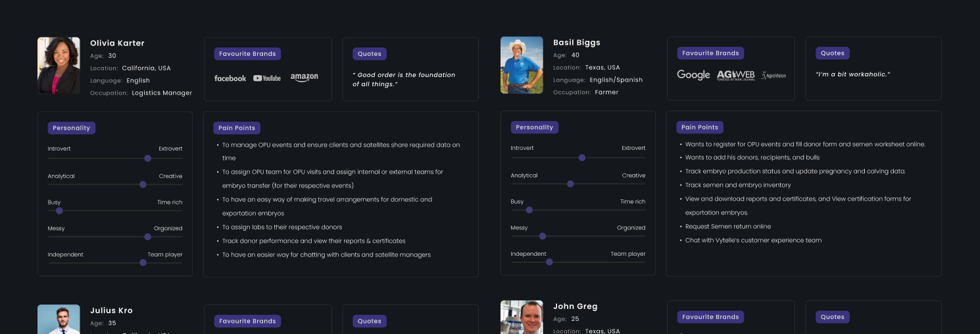Image resolution: width=980 pixels, height=334 pixels.
Task: Click the AgWeb logo in Basil's brands
Action: tap(735, 75)
